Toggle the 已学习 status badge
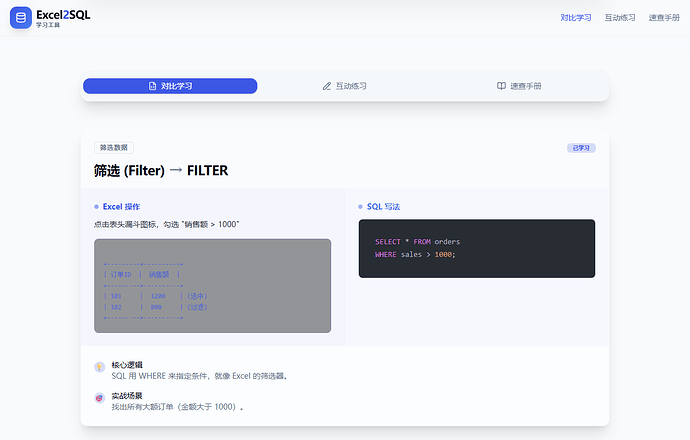690x440 pixels. click(x=581, y=148)
